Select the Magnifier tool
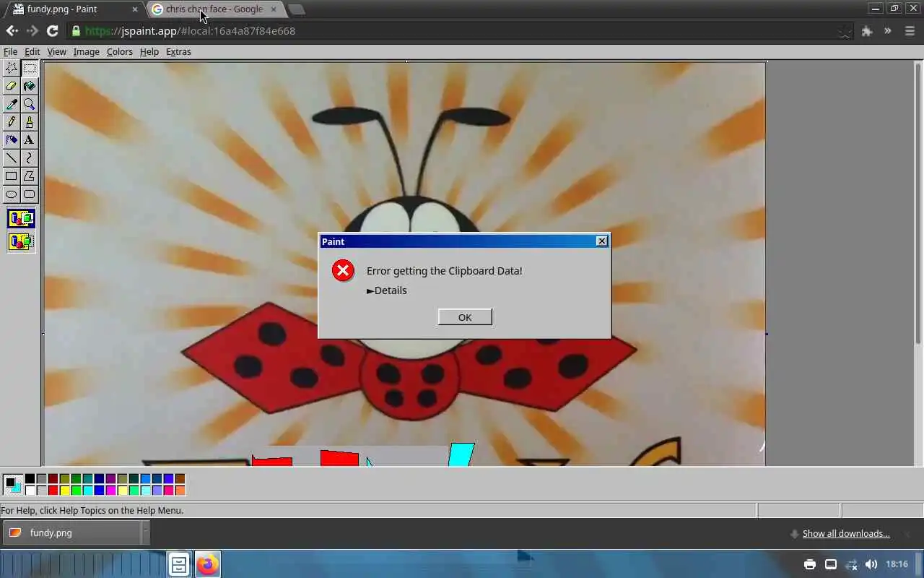This screenshot has height=578, width=924. coord(30,104)
